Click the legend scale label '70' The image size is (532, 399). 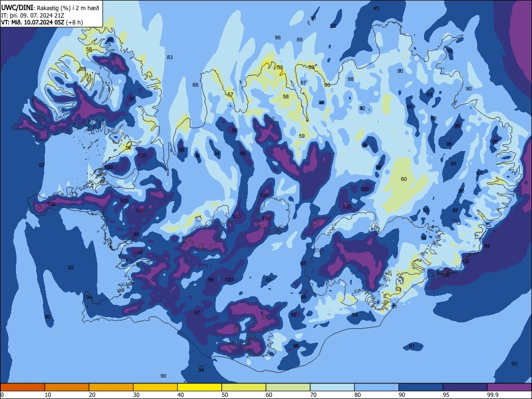point(313,395)
